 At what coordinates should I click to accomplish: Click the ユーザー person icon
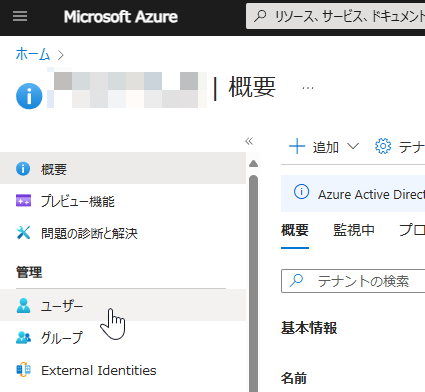pyautogui.click(x=23, y=305)
